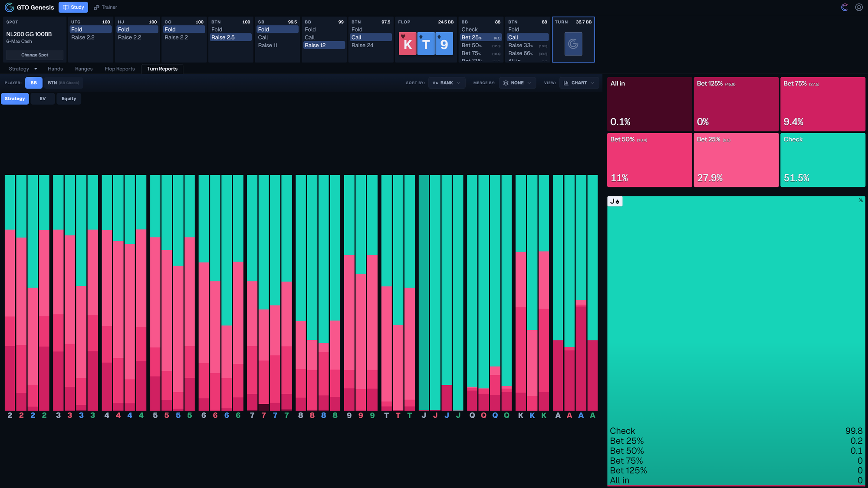Click the J spades card badge
Image resolution: width=868 pixels, height=488 pixels.
615,201
